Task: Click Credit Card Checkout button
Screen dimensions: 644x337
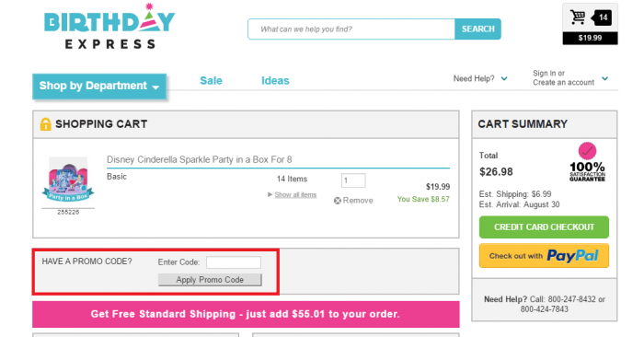Action: pos(544,227)
